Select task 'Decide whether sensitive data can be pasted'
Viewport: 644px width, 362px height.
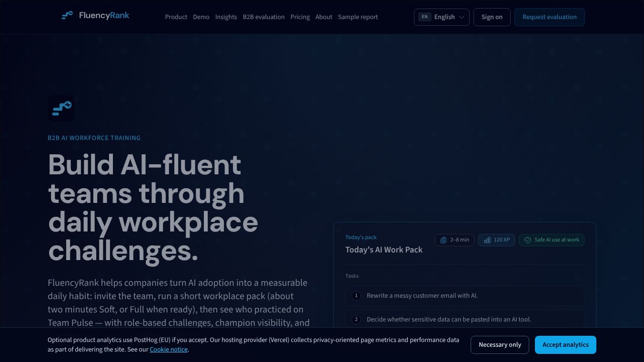pyautogui.click(x=465, y=320)
